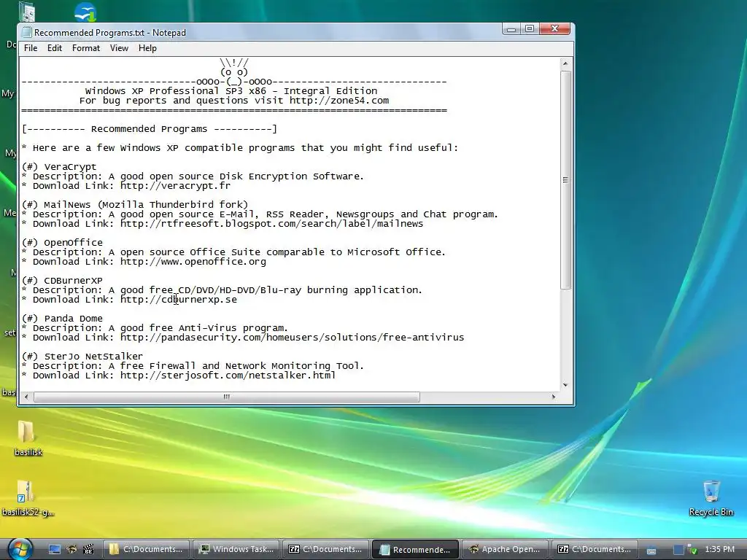The image size is (747, 560).
Task: Click the vertical scrollbar up arrow
Action: click(x=565, y=63)
